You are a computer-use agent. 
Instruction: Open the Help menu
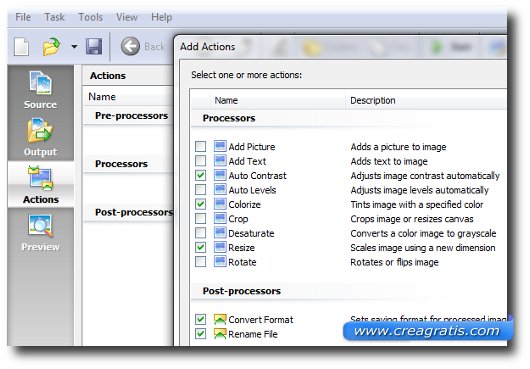click(x=162, y=17)
